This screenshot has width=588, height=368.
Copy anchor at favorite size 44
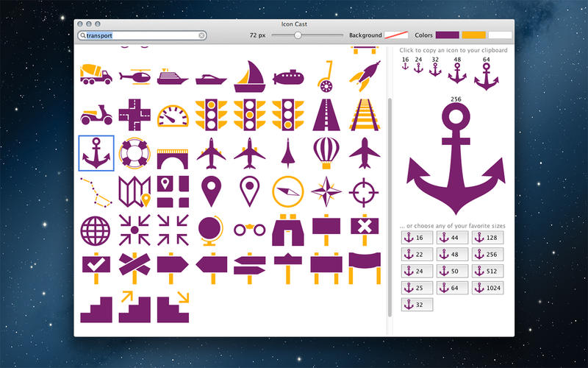[452, 238]
